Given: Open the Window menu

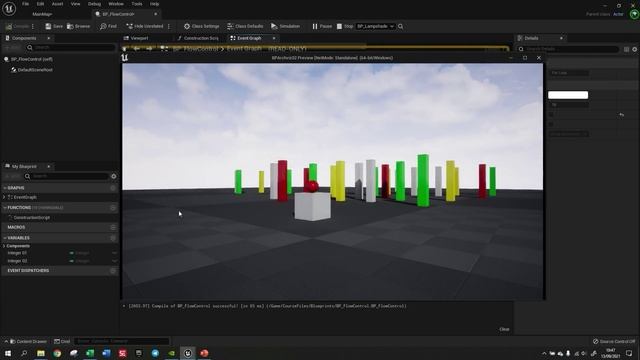Looking at the screenshot, I should pyautogui.click(x=116, y=4).
